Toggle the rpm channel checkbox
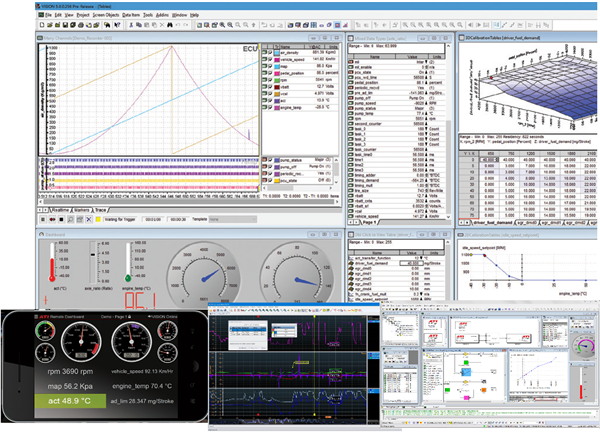This screenshot has height=435, width=600. tap(270, 80)
